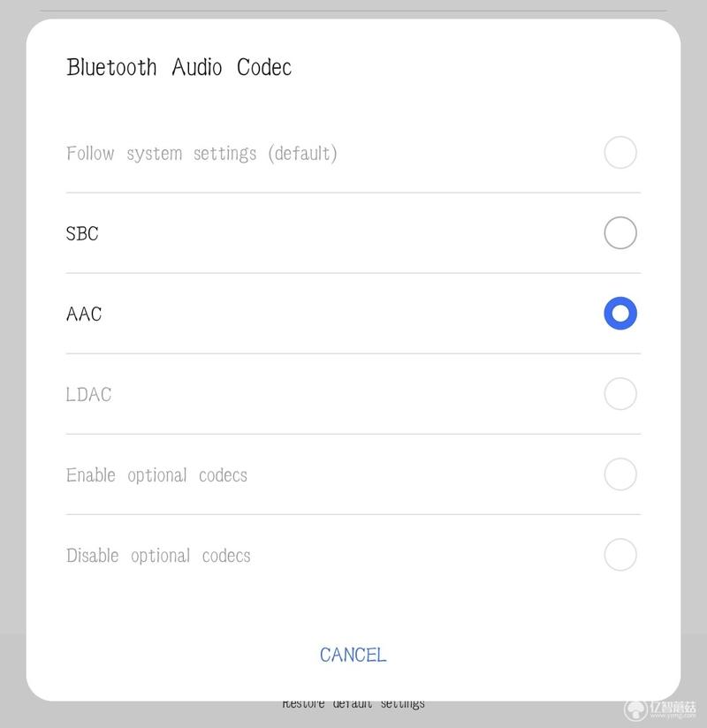Image resolution: width=707 pixels, height=728 pixels.
Task: Tap the AAC label text
Action: click(x=84, y=314)
